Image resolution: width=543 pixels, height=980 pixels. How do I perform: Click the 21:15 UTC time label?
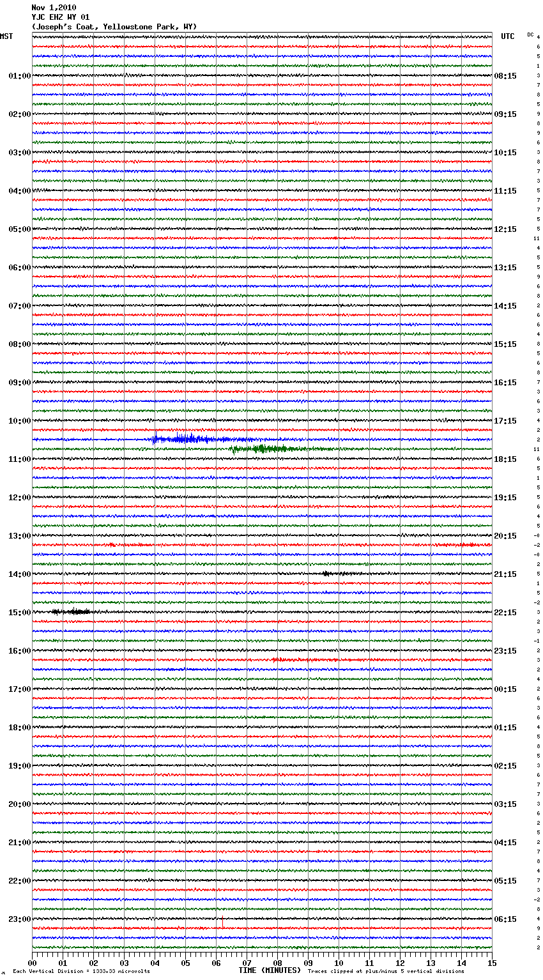(x=505, y=574)
